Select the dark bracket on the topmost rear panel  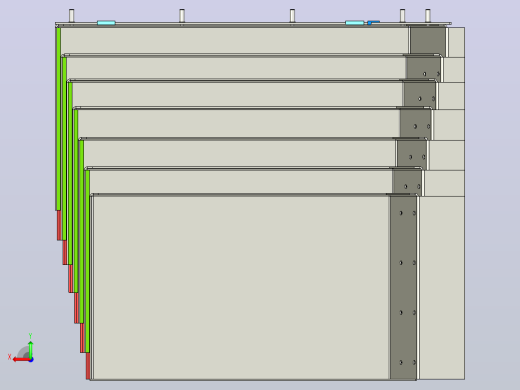(x=428, y=40)
